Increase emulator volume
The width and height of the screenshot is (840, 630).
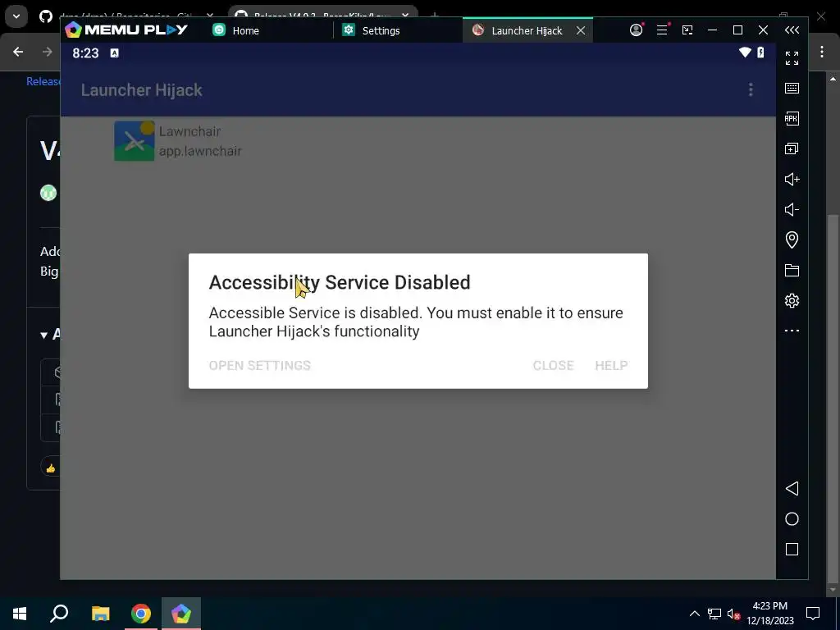(x=792, y=179)
